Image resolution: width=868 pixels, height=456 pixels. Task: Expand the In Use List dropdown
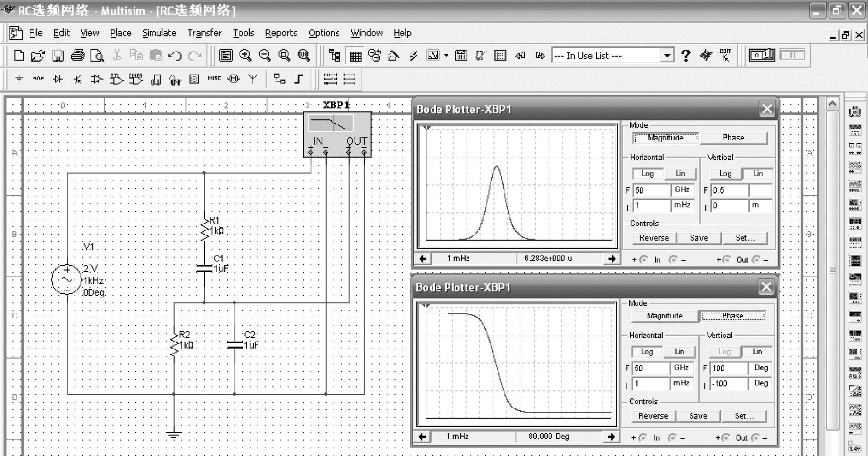pyautogui.click(x=667, y=55)
